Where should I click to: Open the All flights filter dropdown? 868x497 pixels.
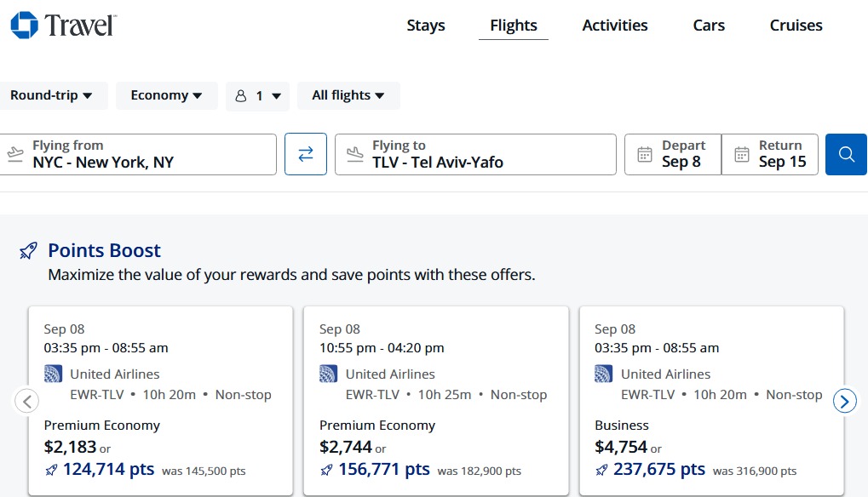point(348,95)
